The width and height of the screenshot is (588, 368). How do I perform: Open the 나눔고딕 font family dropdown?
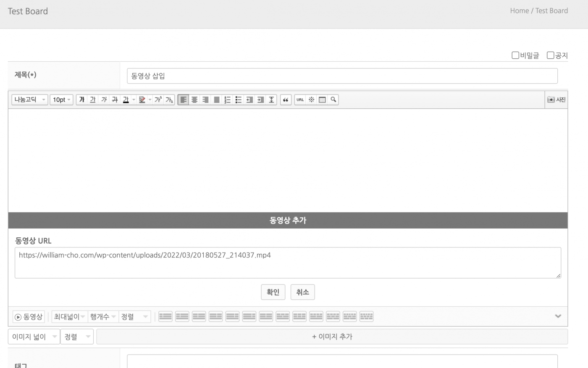(30, 100)
